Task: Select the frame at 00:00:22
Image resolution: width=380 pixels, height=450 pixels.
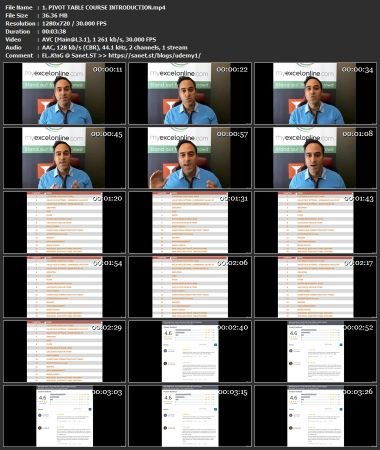Action: [x=190, y=93]
